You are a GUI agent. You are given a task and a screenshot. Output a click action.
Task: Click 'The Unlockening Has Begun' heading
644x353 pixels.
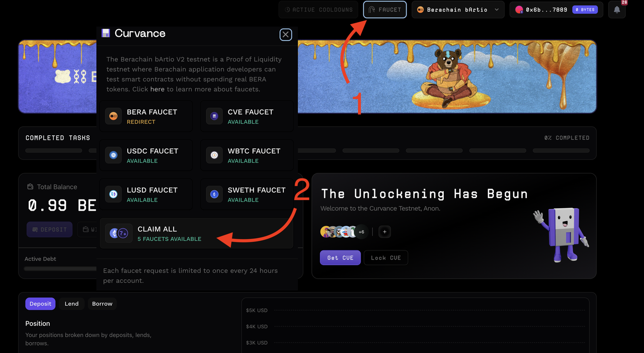[x=425, y=194]
